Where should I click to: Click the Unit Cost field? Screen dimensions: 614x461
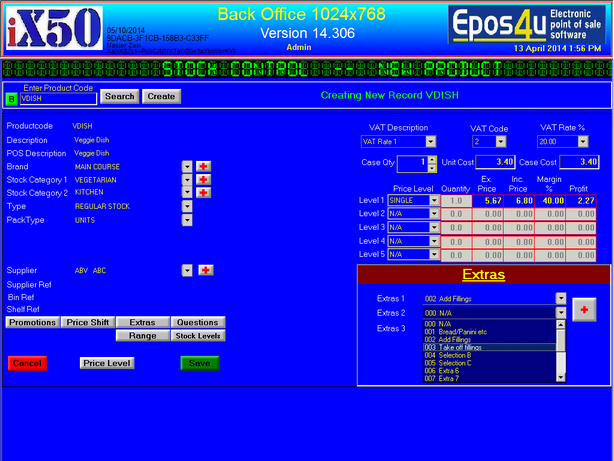tap(495, 162)
